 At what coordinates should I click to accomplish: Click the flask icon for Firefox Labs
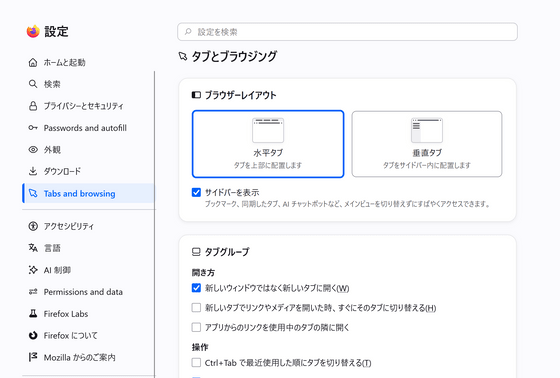(x=33, y=314)
